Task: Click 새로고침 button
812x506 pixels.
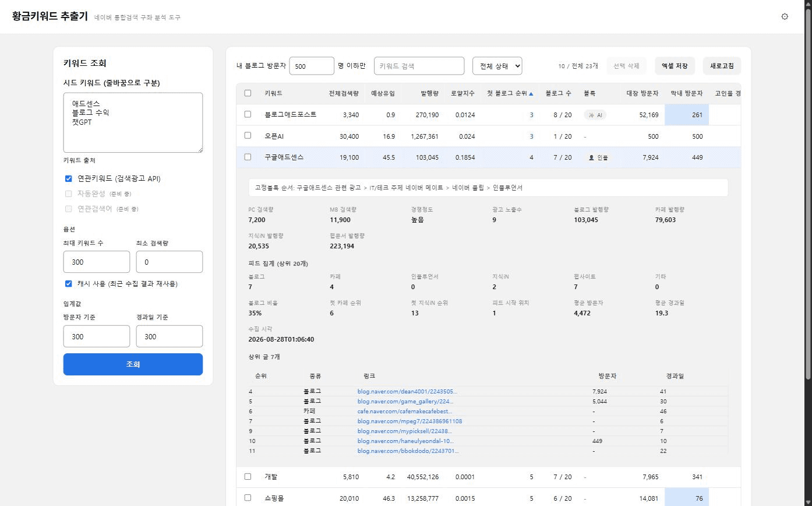Action: (x=722, y=66)
